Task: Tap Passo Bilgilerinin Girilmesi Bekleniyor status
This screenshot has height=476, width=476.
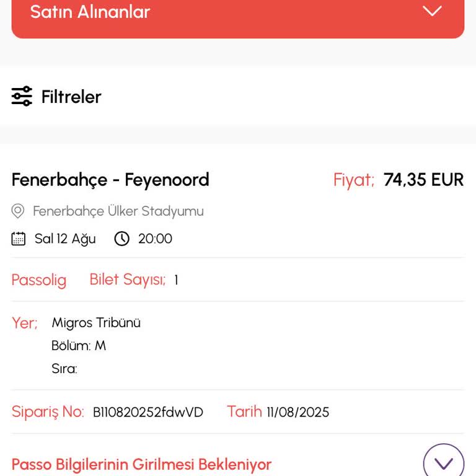Action: point(142,464)
